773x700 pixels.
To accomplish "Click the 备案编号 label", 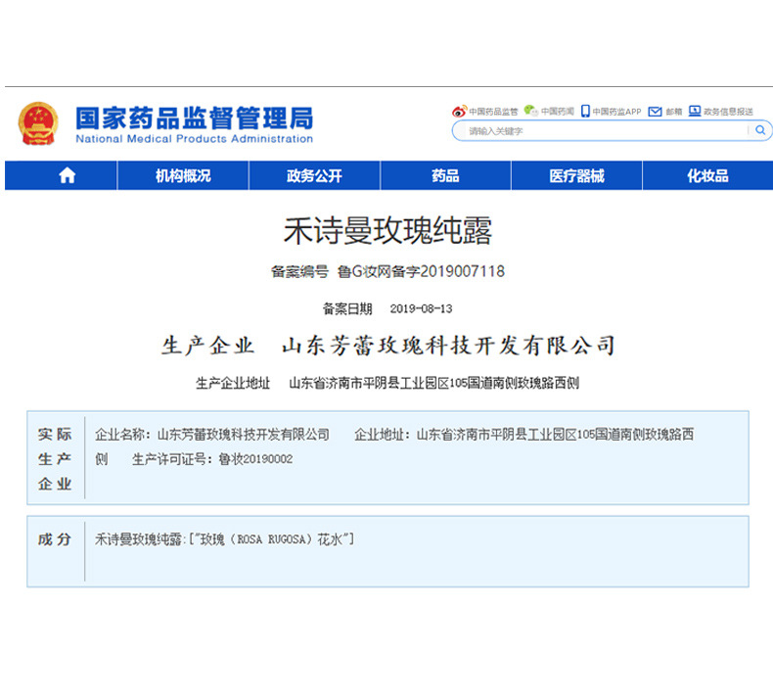I will click(x=299, y=271).
